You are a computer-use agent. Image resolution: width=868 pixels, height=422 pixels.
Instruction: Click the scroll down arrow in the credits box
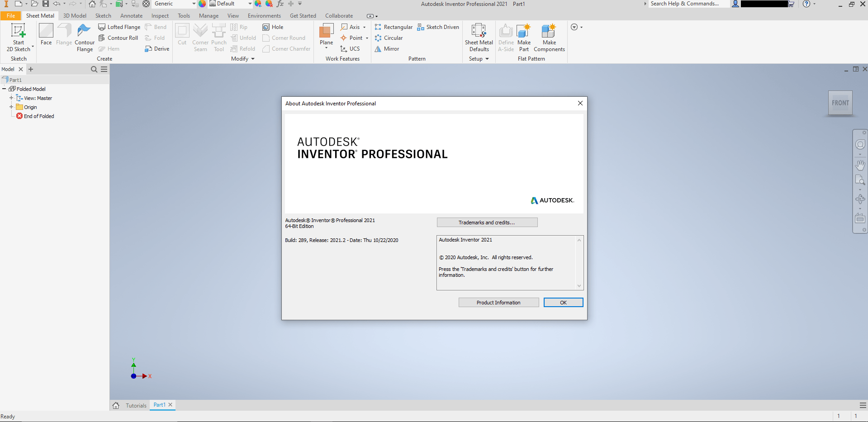[579, 286]
